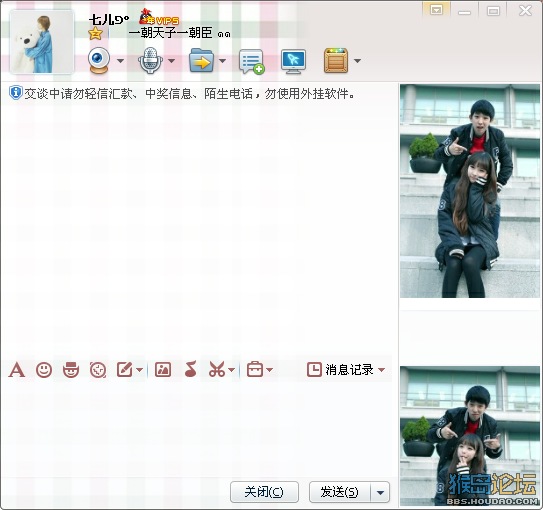Close the chat window with X
The image size is (543, 510).
coord(525,11)
